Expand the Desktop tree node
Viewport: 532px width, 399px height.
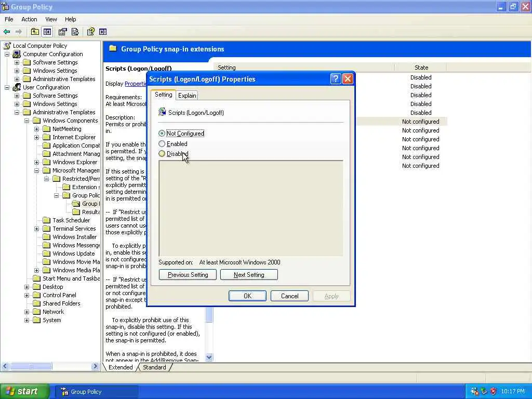(26, 287)
